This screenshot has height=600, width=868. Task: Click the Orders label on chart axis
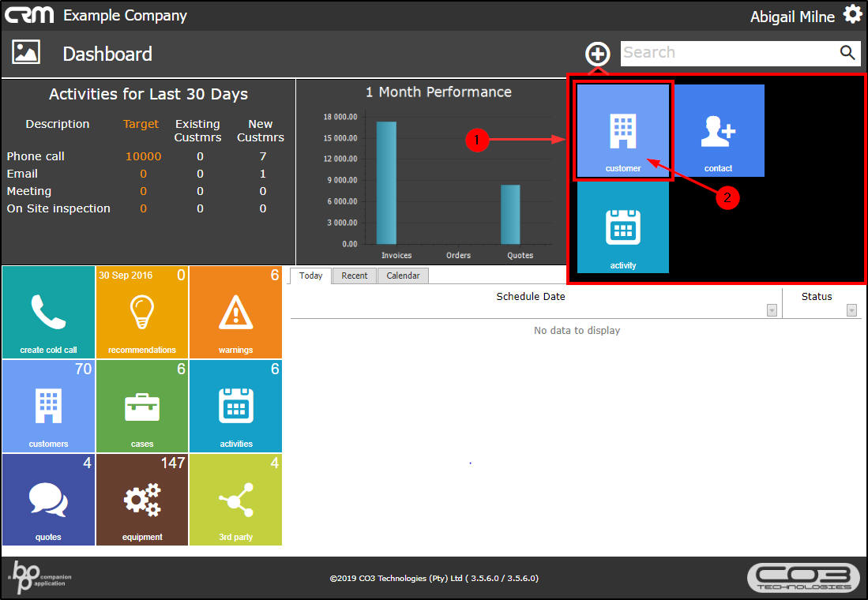tap(458, 255)
